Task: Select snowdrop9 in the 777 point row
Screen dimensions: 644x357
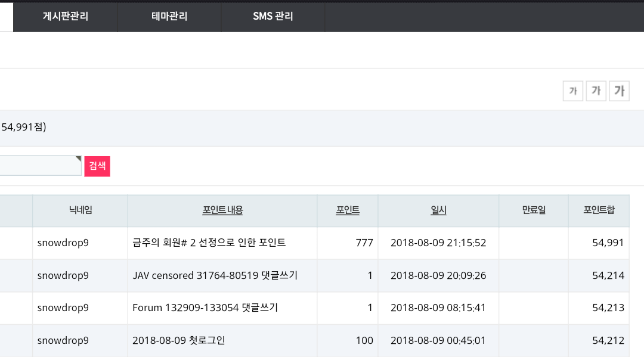Action: click(x=63, y=243)
